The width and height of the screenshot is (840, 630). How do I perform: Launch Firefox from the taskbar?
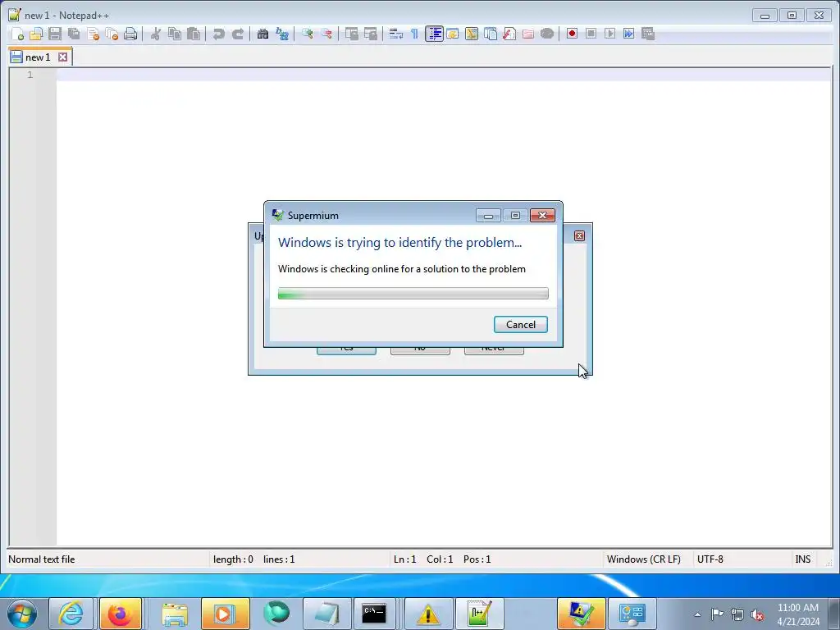click(x=120, y=614)
